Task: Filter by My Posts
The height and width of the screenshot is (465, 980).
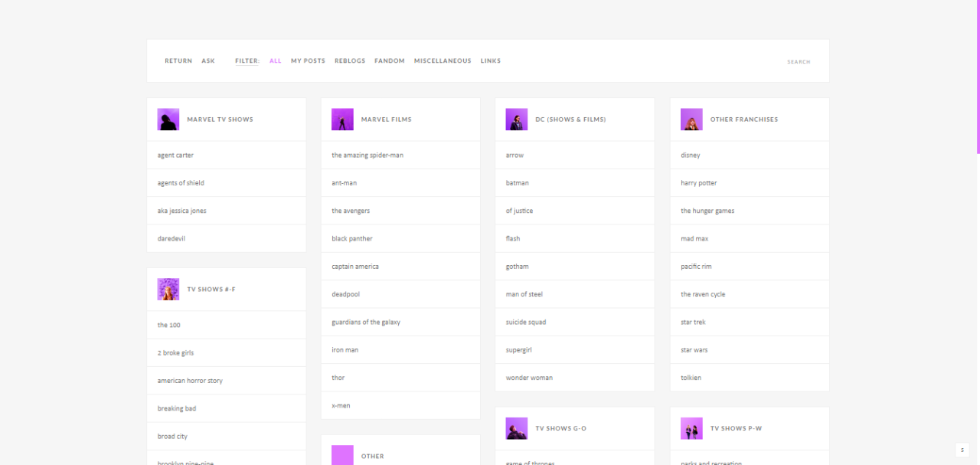Action: pos(308,61)
